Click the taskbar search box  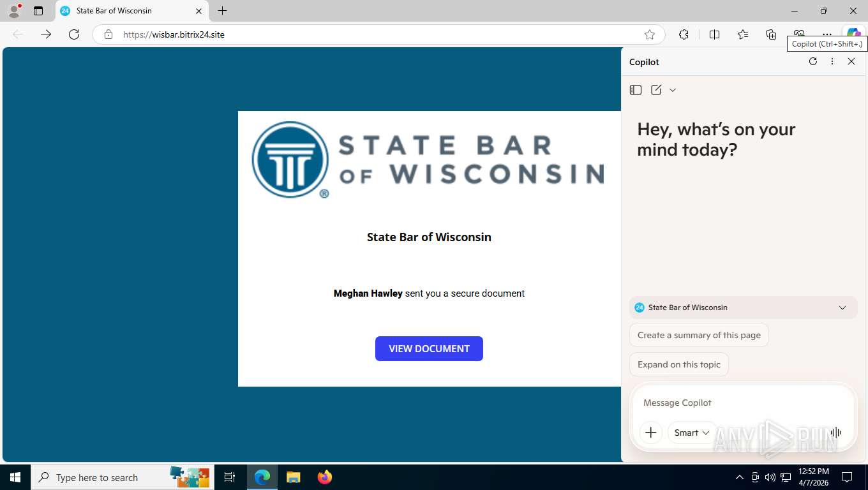tap(123, 477)
